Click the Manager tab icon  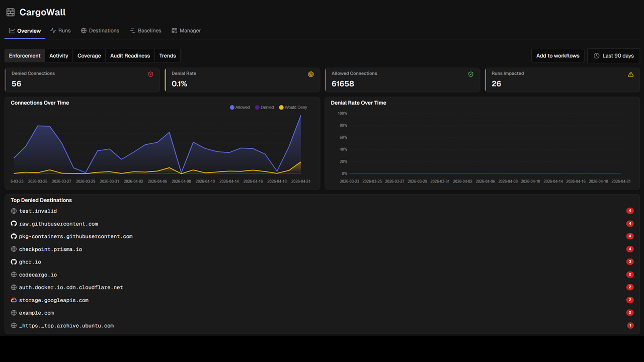coord(174,31)
